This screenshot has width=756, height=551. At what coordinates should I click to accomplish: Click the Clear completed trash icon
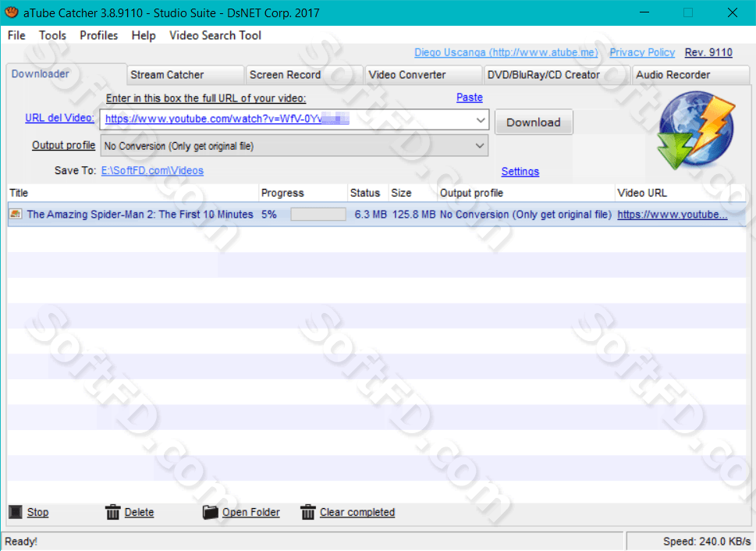tap(307, 512)
